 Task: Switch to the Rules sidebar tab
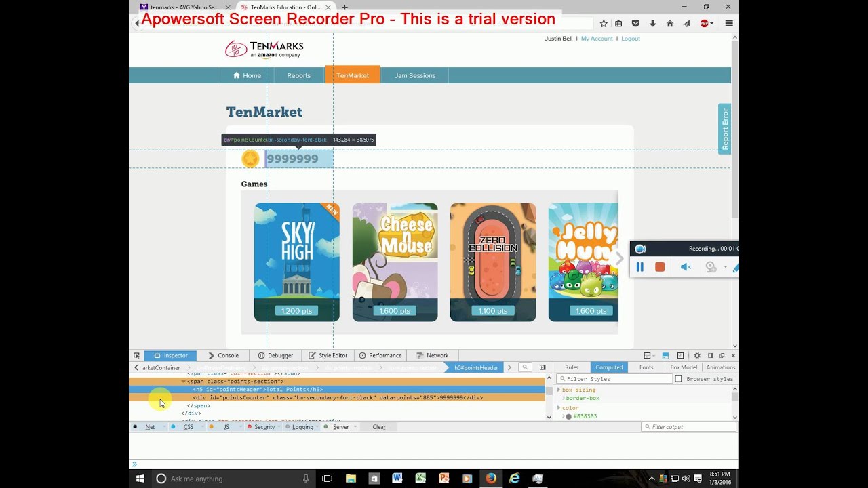(572, 367)
